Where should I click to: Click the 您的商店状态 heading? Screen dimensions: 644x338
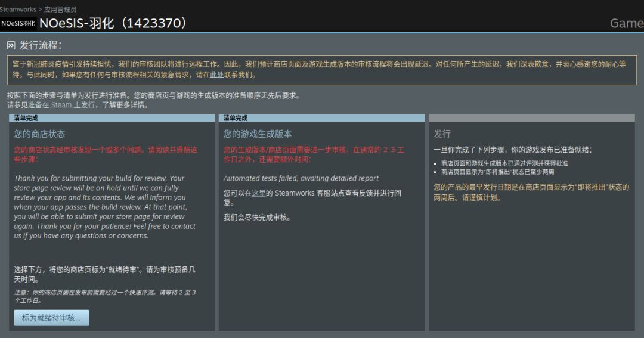pos(39,134)
